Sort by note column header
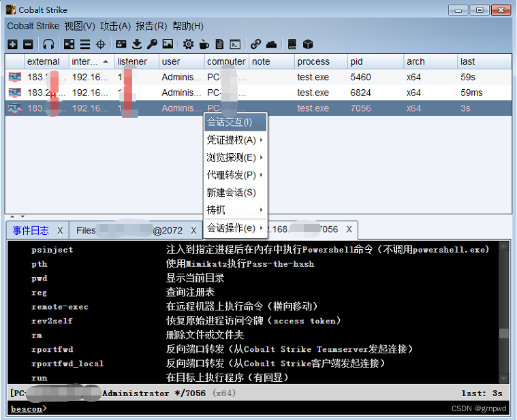 pos(271,61)
